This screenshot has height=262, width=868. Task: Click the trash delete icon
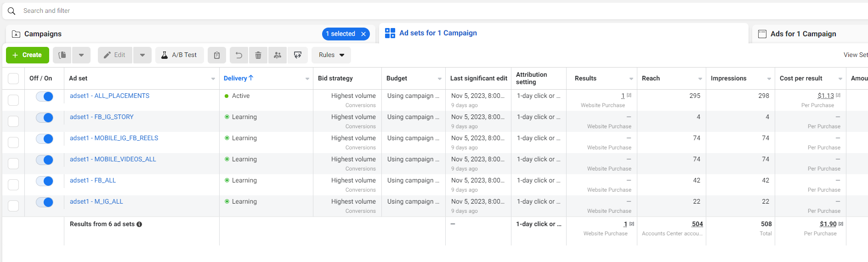258,55
